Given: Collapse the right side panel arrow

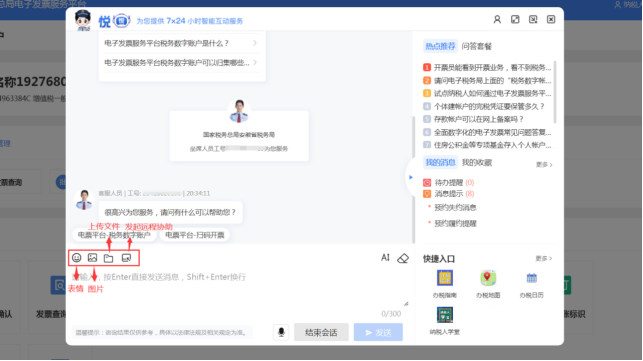Looking at the screenshot, I should (411, 177).
